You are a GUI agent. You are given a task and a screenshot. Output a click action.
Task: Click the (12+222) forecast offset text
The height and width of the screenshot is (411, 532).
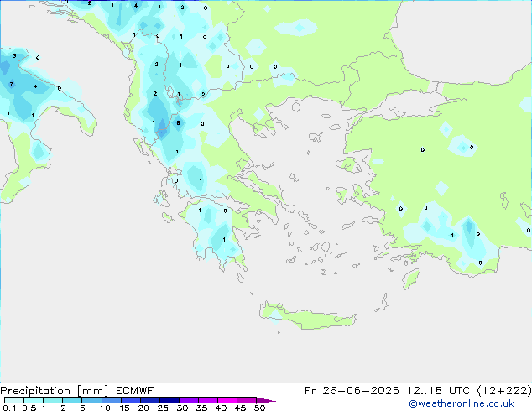504,391
